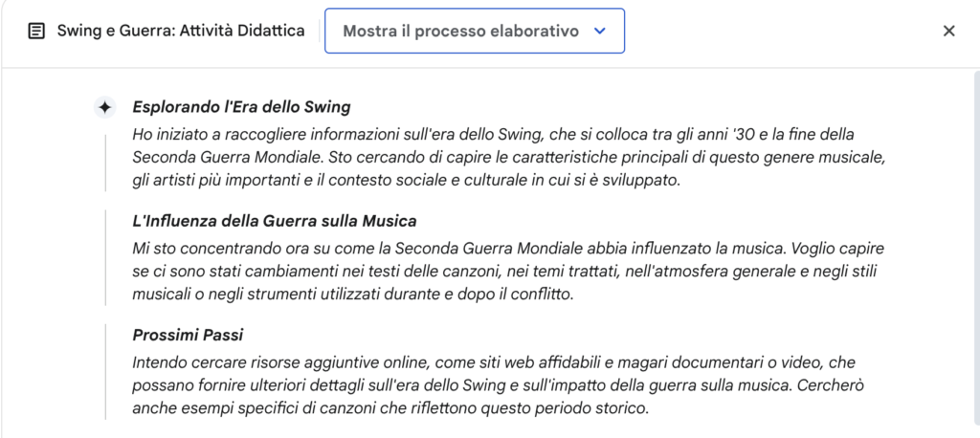Open the 'Mostra il processo elaborativo' dropdown

[475, 31]
